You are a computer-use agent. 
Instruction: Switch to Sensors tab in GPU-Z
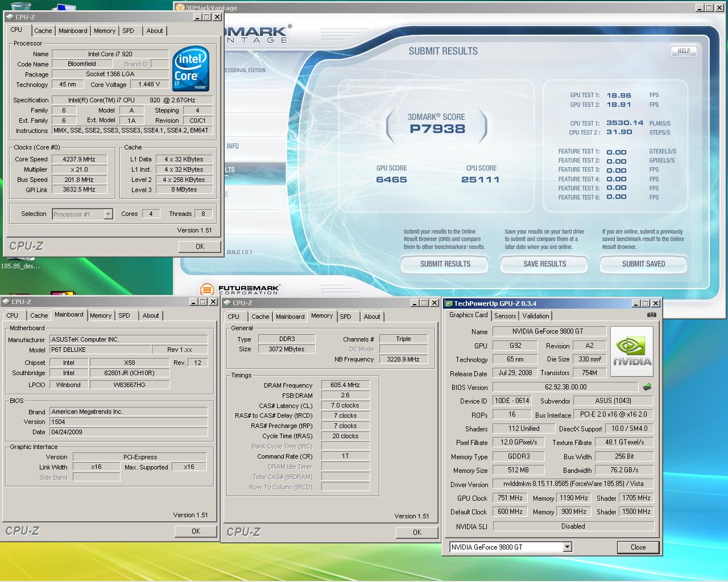(x=505, y=316)
